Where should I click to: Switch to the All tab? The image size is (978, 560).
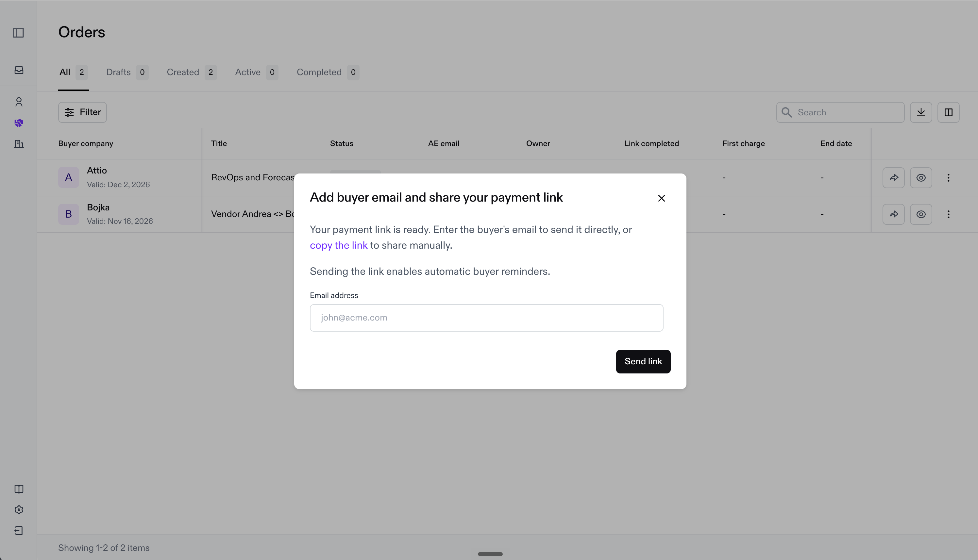pyautogui.click(x=74, y=72)
